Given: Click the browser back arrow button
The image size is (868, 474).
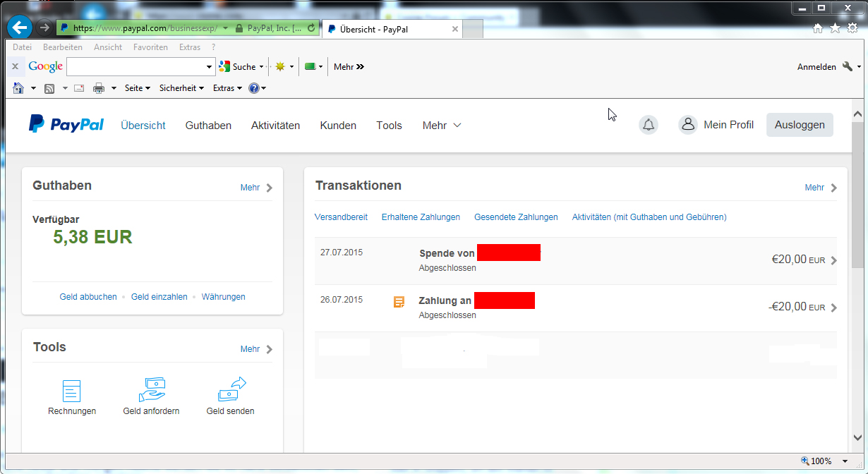Looking at the screenshot, I should [19, 28].
